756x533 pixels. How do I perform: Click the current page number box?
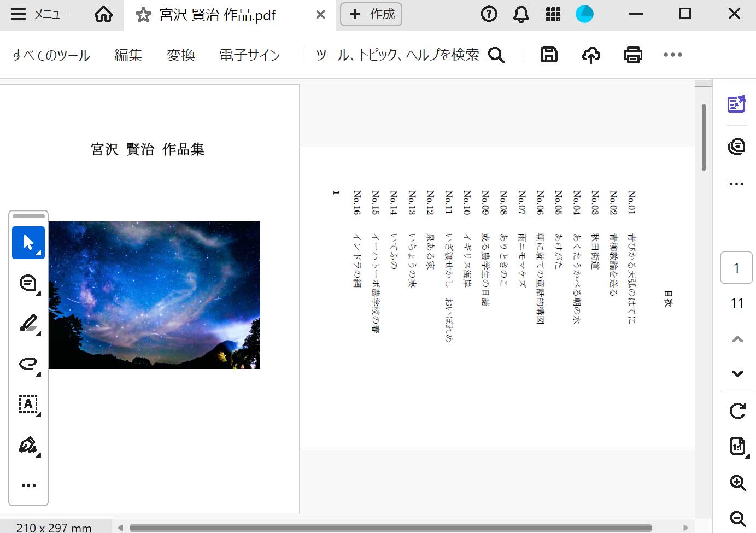(x=736, y=268)
